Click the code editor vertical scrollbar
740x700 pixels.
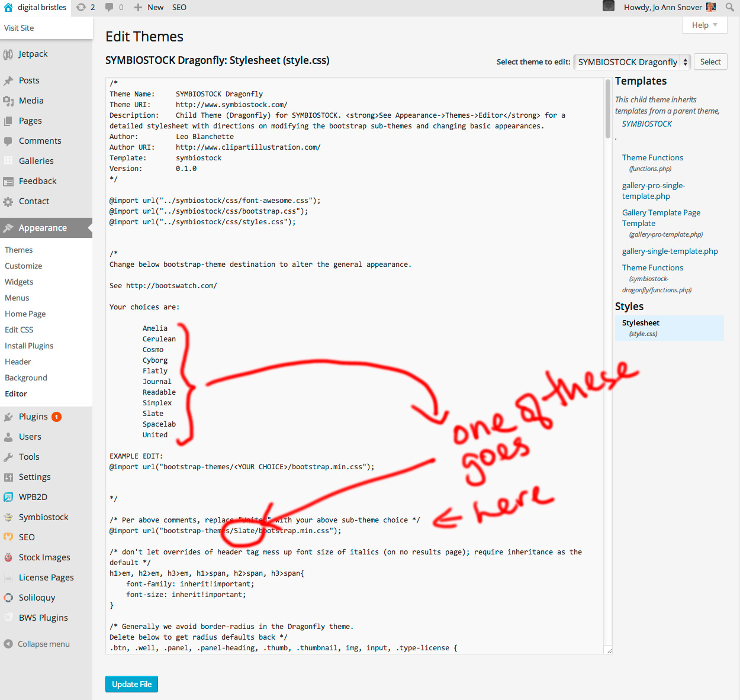[608, 108]
